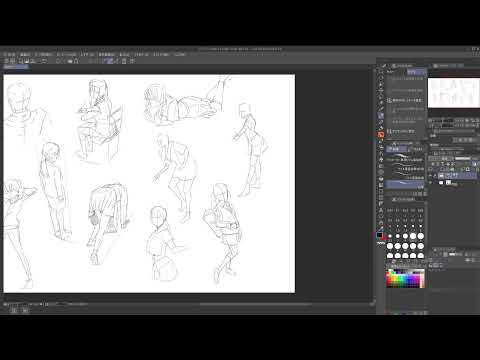Choose a red color in the color set palette
This screenshot has width=480, height=360.
(x=389, y=279)
